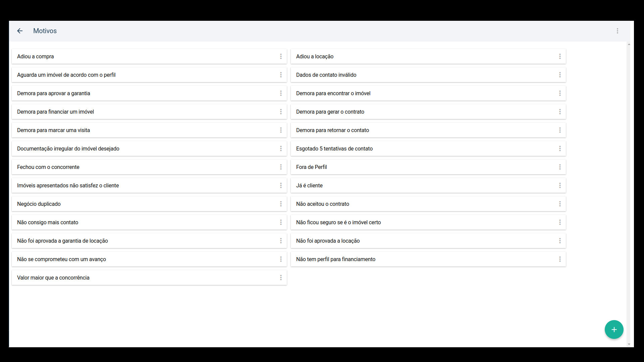
Task: Open options for Dados de contato inválido
Action: tap(560, 75)
